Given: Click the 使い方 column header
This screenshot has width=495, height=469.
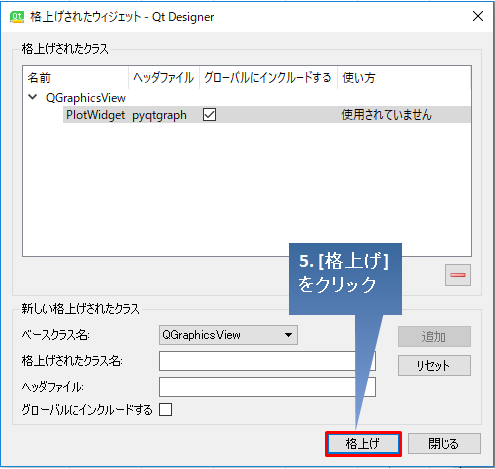Looking at the screenshot, I should click(x=404, y=78).
